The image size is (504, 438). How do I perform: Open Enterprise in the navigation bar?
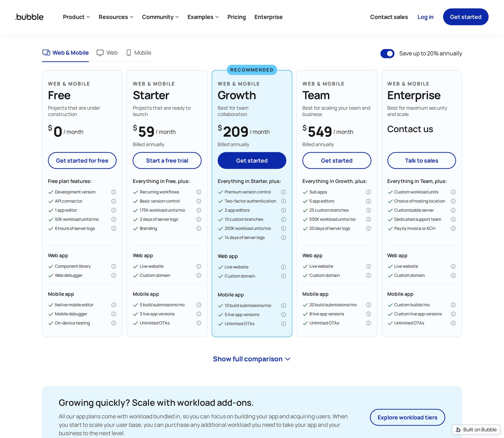[268, 17]
